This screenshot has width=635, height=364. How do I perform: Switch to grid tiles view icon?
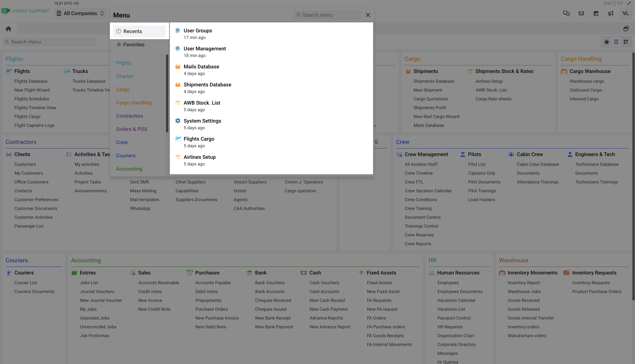pos(626,42)
